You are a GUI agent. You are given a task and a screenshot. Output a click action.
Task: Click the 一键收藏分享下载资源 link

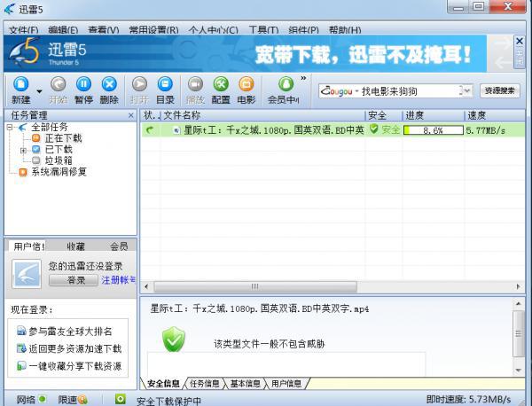pyautogui.click(x=75, y=366)
